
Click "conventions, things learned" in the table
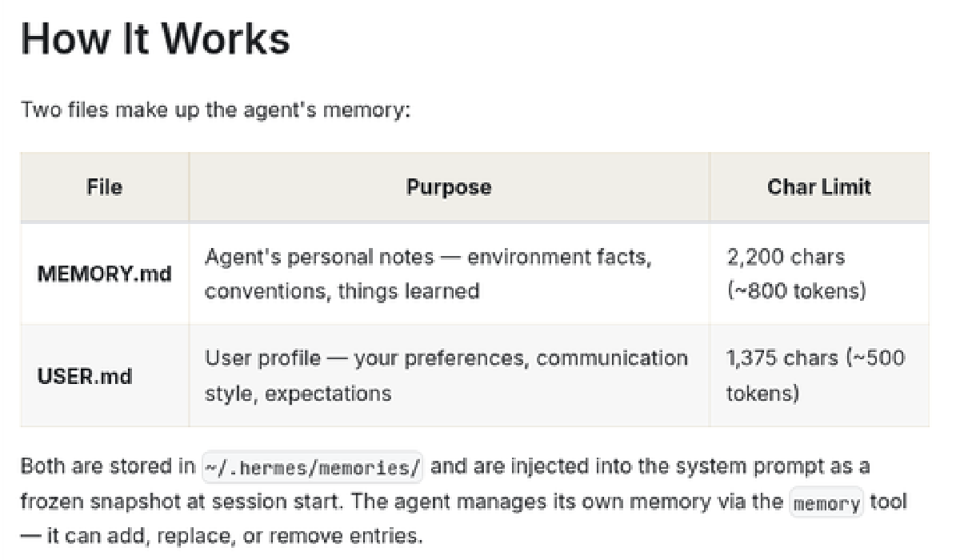(342, 290)
